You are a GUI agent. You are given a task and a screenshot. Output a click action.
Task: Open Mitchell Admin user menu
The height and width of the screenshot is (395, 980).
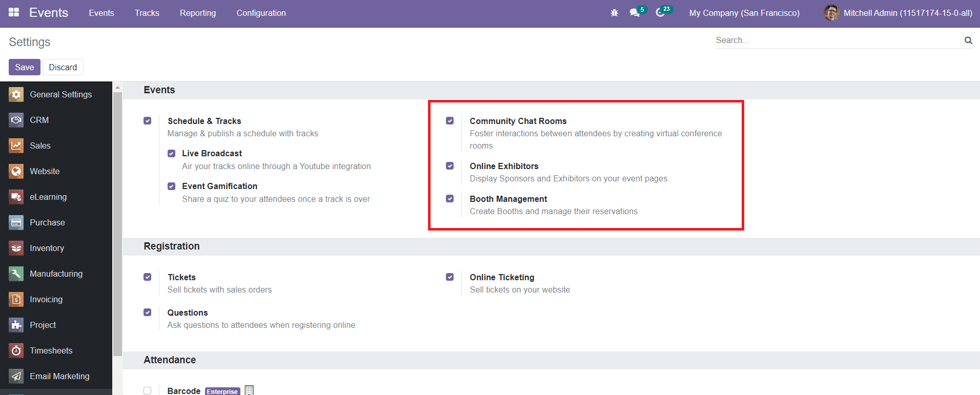[x=898, y=13]
